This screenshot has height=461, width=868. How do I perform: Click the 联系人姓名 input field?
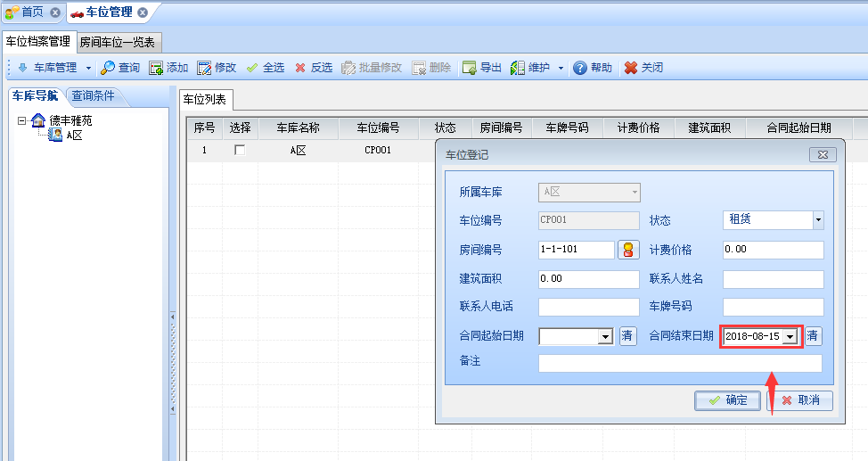pos(774,279)
